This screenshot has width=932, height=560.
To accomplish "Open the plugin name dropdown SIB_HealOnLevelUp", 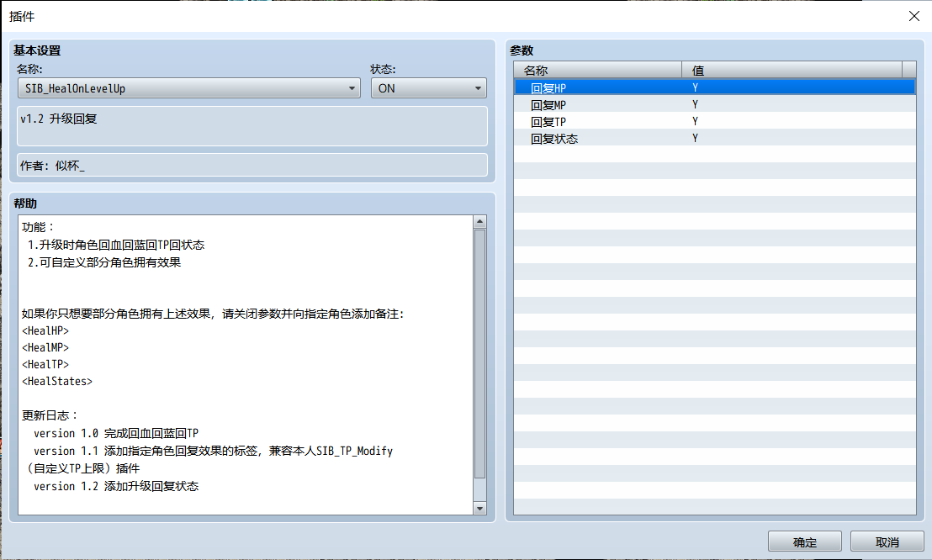I will pos(189,88).
